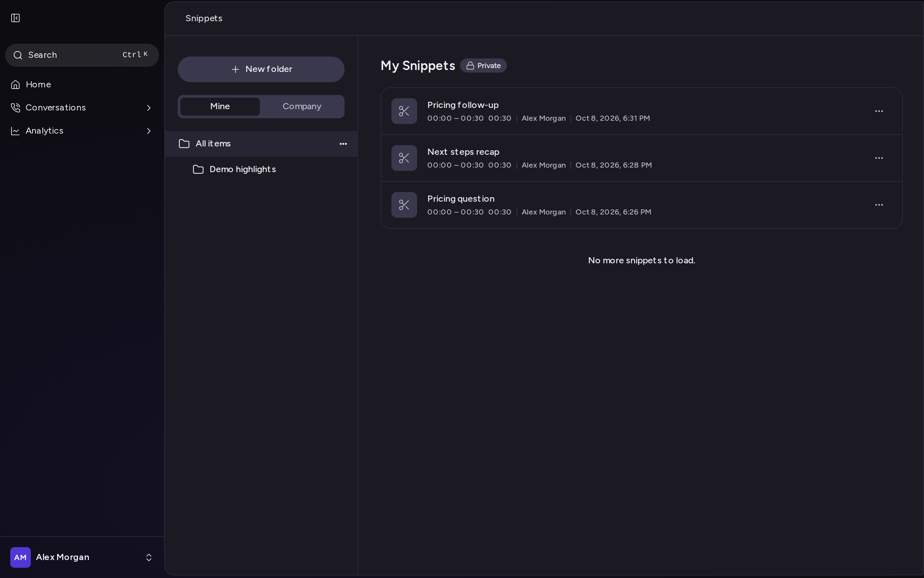Click the Snippets page header
Viewport: 924px width, 578px height.
tap(204, 18)
